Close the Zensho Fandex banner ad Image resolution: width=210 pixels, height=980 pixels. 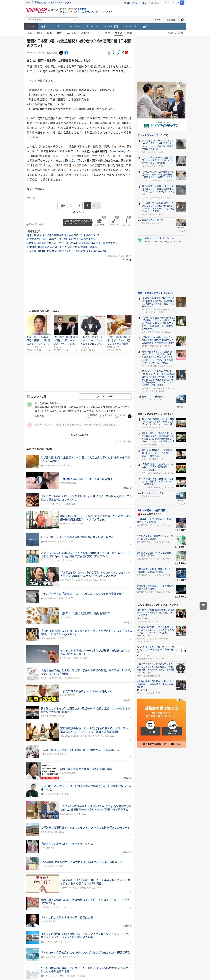point(184,83)
